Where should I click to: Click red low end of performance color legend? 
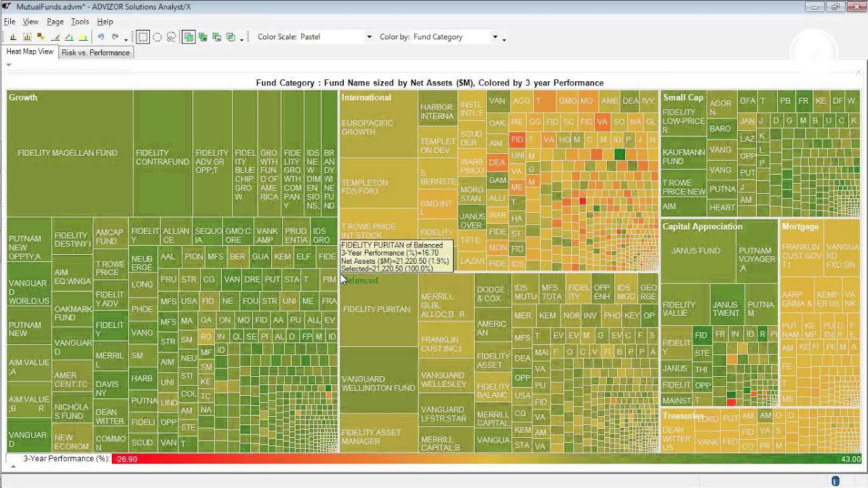pos(125,459)
